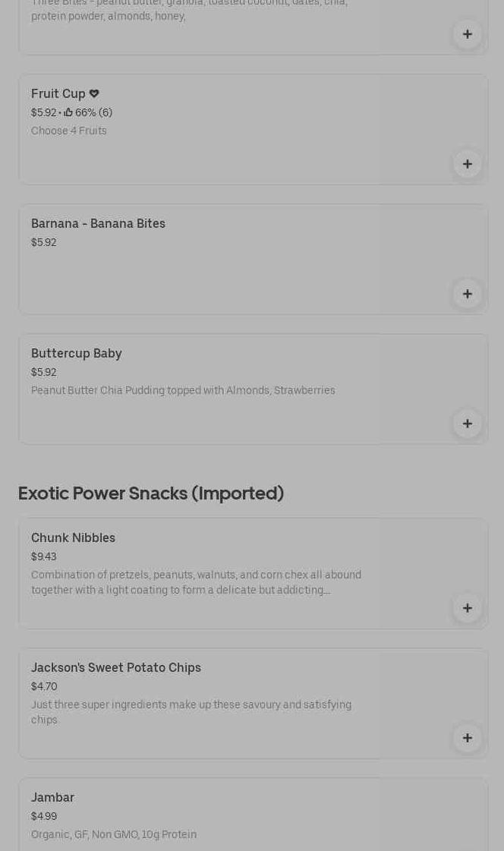Screen dimensions: 504x851
Task: Click Exotic Power Snacks (Imported) section heading
Action: tap(150, 493)
